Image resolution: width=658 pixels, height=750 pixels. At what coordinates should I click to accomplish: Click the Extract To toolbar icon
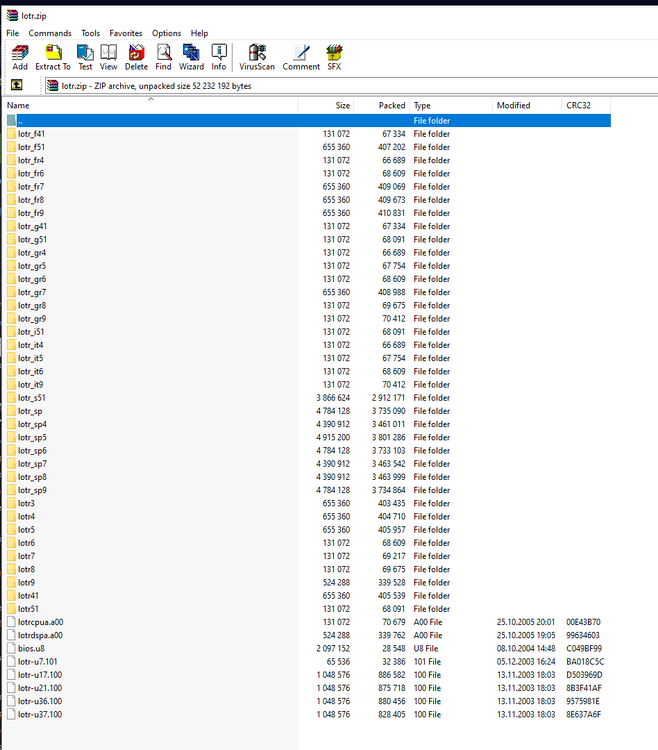[53, 57]
